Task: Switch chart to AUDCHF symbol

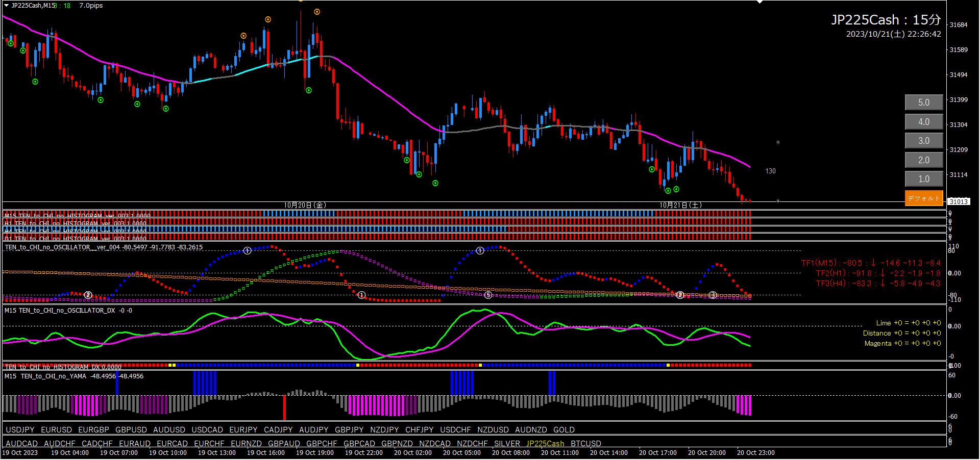Action: coord(60,444)
